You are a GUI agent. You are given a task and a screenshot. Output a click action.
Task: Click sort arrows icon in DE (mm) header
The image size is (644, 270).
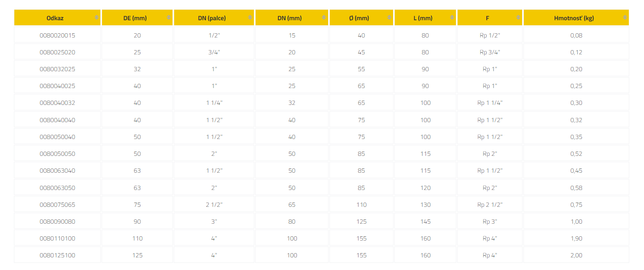pos(169,17)
